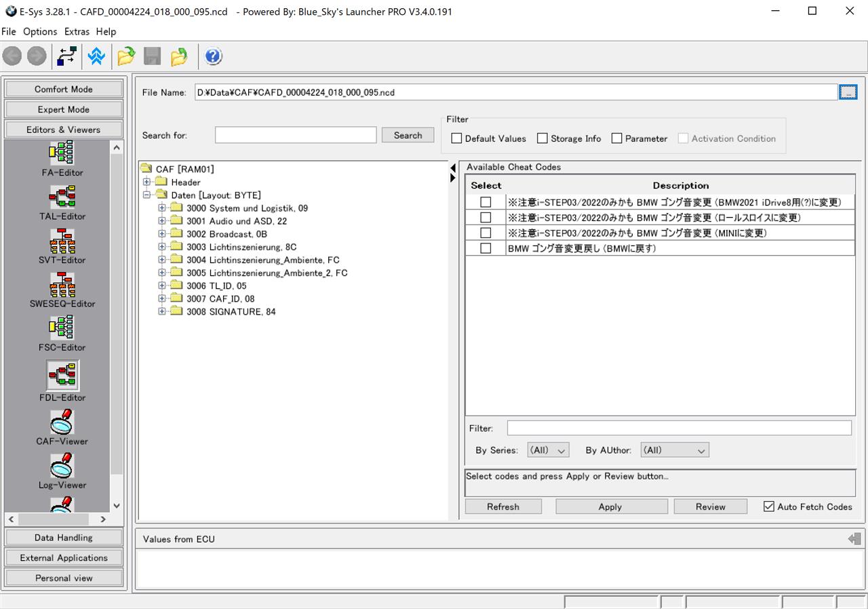Toggle the Default Values filter checkbox
This screenshot has width=868, height=609.
457,138
